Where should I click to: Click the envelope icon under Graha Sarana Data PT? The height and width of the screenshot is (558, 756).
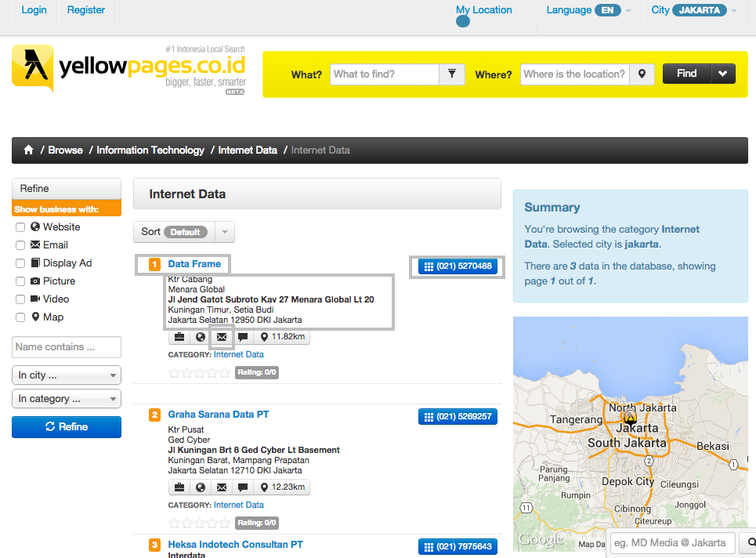(x=222, y=487)
